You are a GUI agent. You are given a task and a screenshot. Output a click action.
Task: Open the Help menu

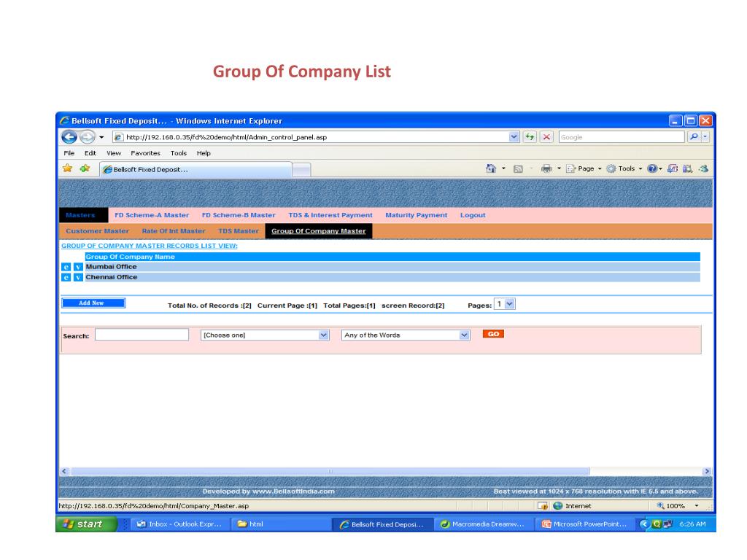[204, 153]
